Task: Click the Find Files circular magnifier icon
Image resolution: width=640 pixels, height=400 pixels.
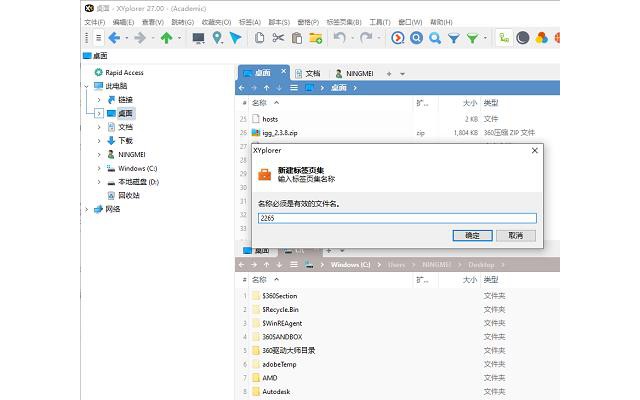Action: coord(416,38)
